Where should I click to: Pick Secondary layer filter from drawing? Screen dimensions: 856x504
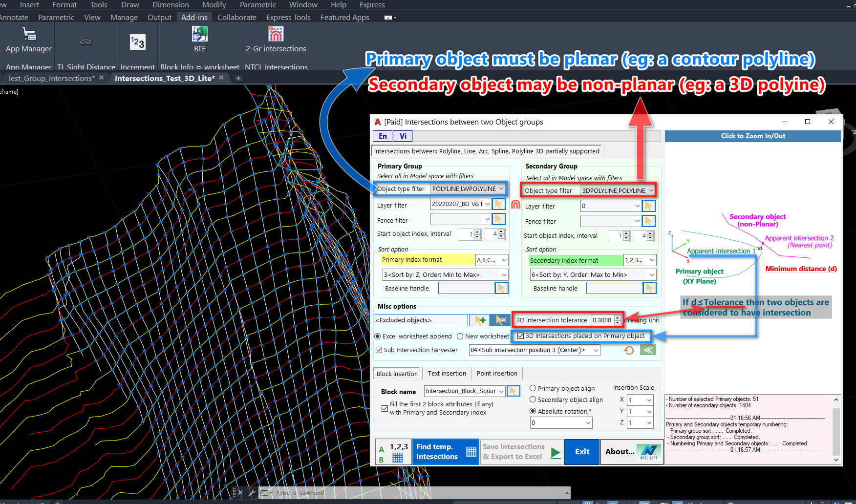648,206
